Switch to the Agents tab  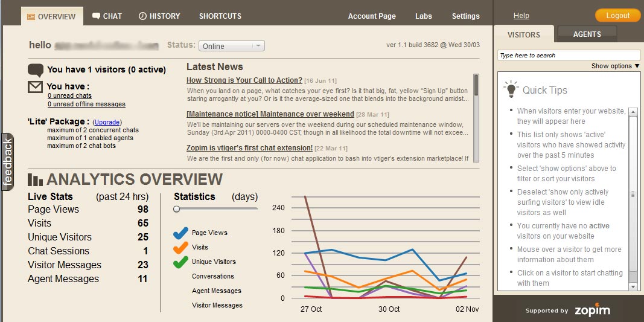pyautogui.click(x=587, y=34)
